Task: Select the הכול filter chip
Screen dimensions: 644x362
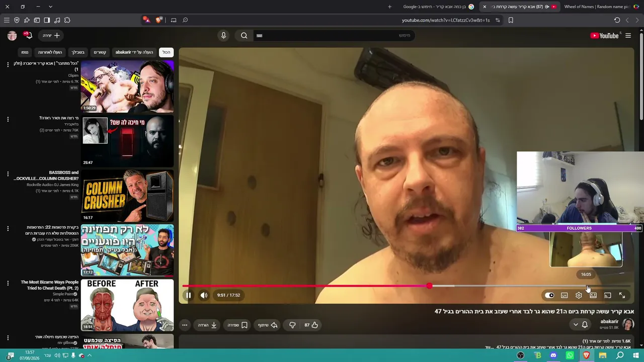Action: tap(166, 52)
